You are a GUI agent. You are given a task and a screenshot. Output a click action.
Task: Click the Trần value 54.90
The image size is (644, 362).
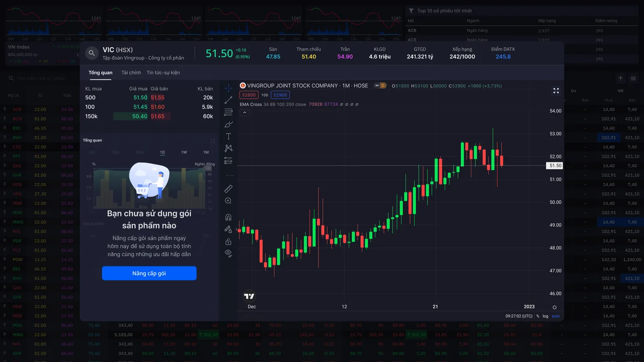coord(345,57)
